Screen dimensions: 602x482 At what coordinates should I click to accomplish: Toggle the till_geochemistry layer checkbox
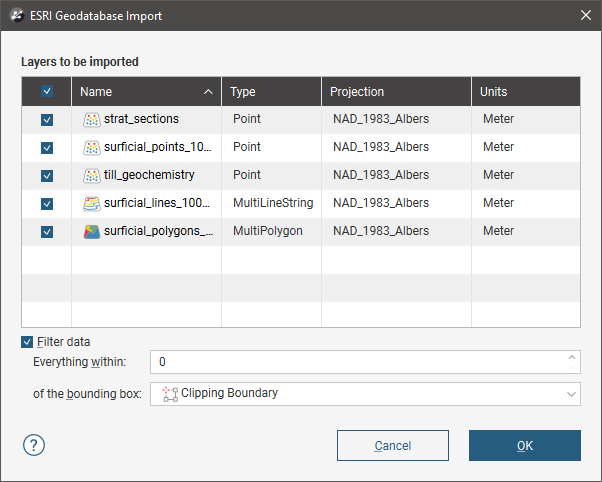pos(47,175)
